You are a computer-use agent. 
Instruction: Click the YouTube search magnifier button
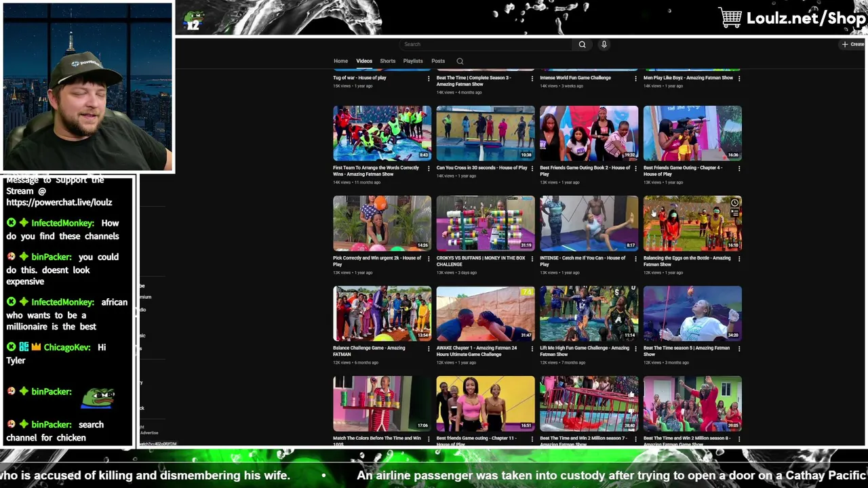[x=582, y=44]
